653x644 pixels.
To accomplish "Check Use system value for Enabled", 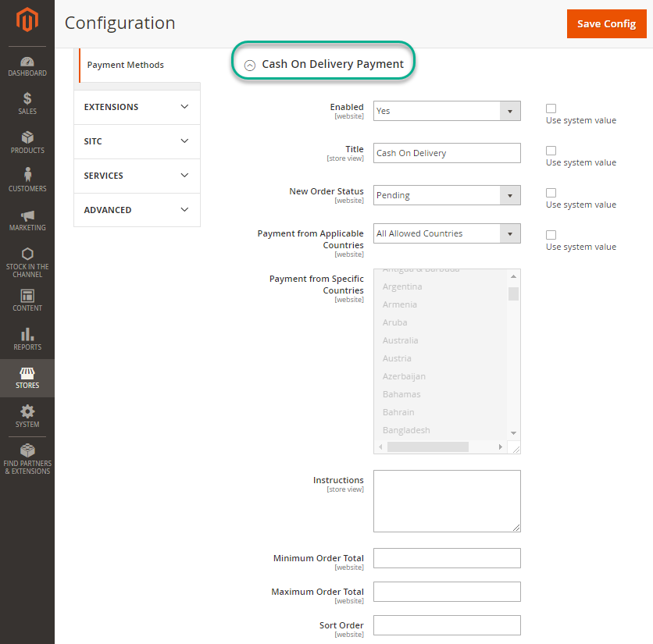I will [551, 108].
